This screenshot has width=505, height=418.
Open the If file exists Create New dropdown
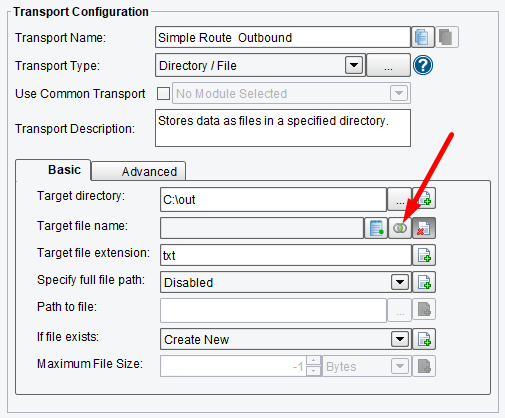pos(400,339)
